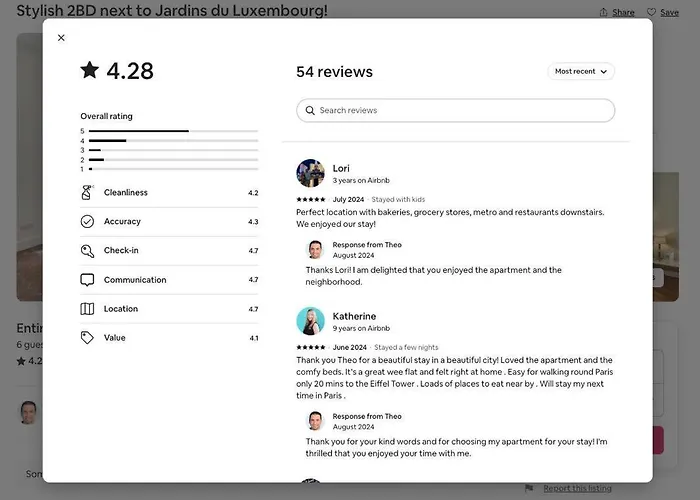Click the reviewer name Lori
The width and height of the screenshot is (700, 500).
341,168
